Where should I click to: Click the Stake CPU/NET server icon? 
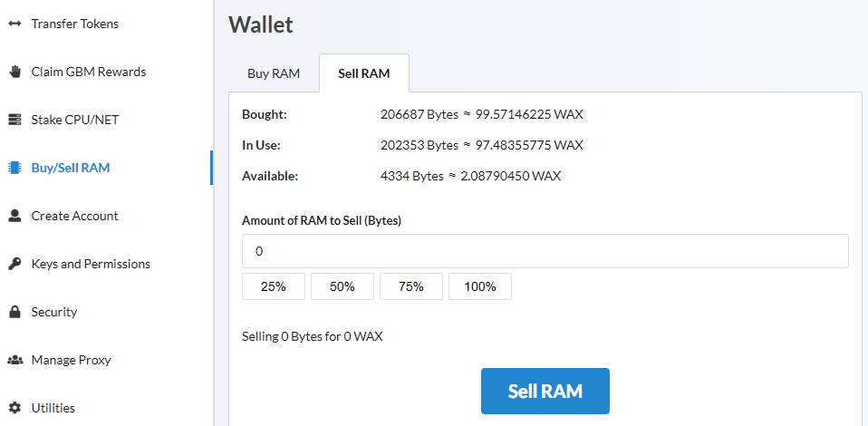pyautogui.click(x=14, y=120)
